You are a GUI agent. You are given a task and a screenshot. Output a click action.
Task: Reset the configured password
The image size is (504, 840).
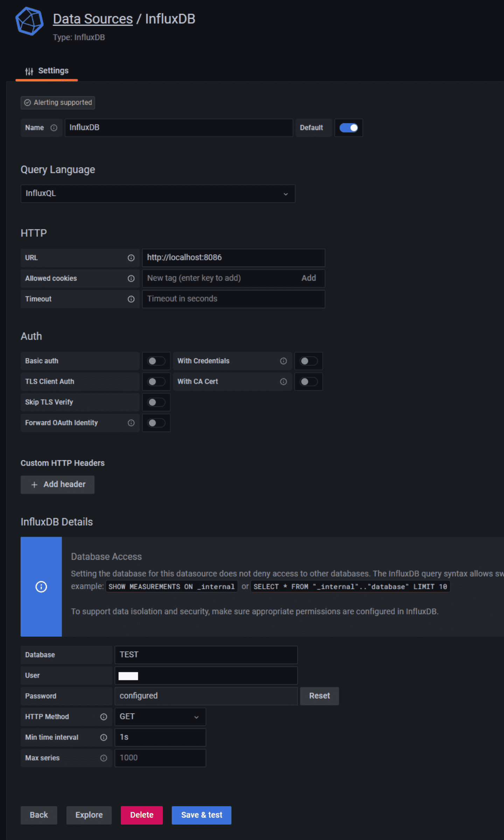point(320,696)
